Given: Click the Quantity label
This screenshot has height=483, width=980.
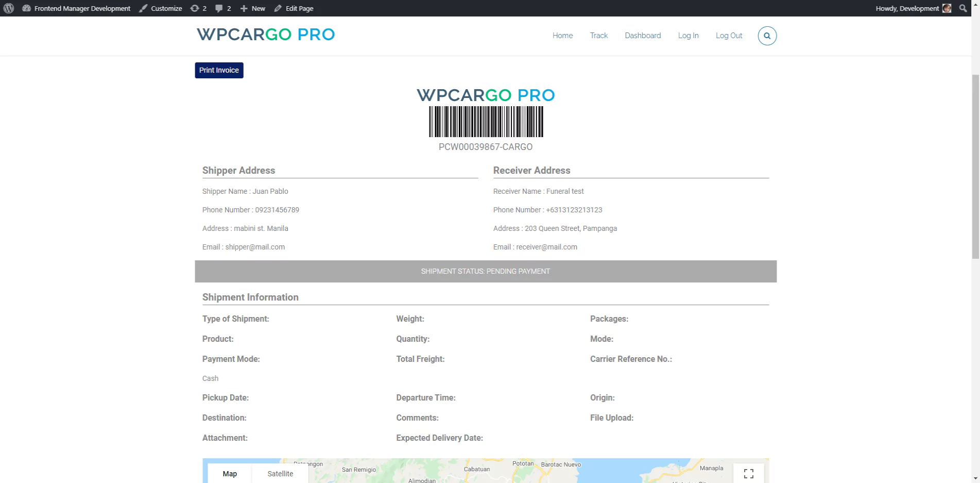Looking at the screenshot, I should [412, 339].
